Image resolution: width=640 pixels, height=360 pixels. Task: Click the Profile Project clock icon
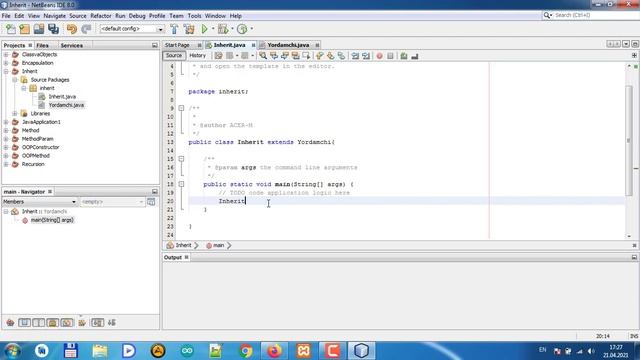click(x=242, y=29)
